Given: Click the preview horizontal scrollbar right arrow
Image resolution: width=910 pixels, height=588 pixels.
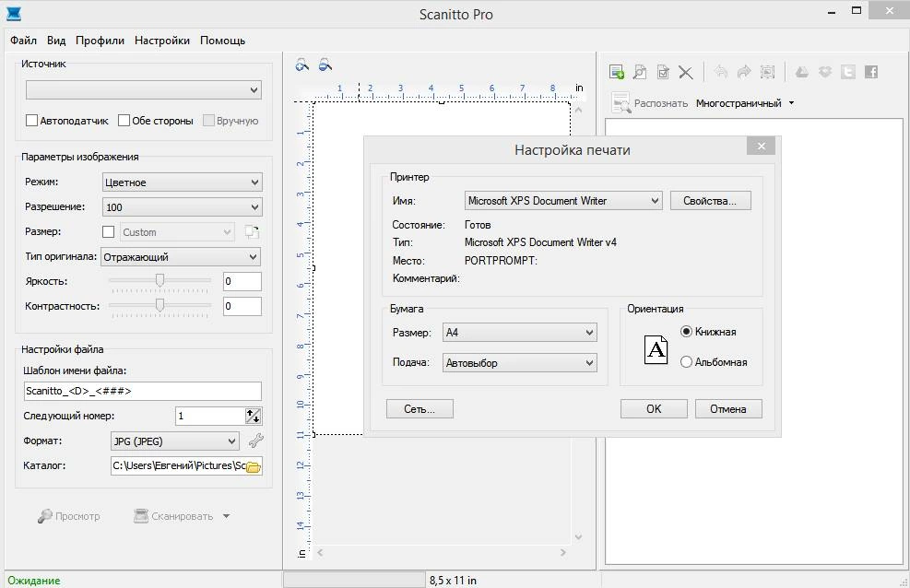Looking at the screenshot, I should [563, 553].
